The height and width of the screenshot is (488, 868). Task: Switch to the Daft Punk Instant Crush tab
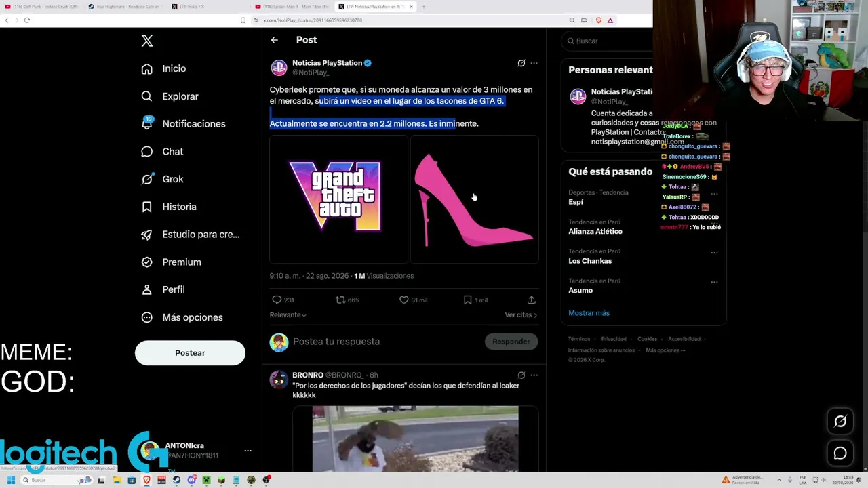[43, 7]
